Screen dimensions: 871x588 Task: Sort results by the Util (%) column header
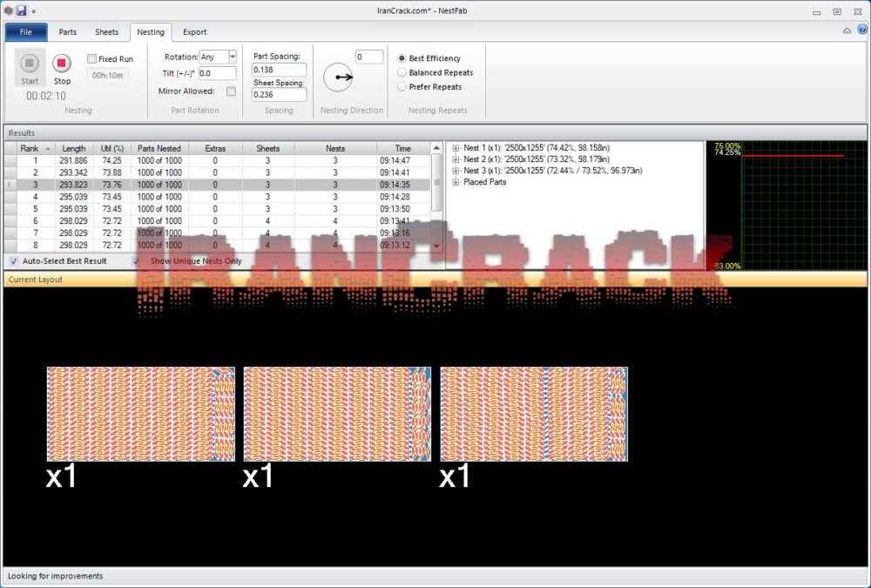point(111,149)
